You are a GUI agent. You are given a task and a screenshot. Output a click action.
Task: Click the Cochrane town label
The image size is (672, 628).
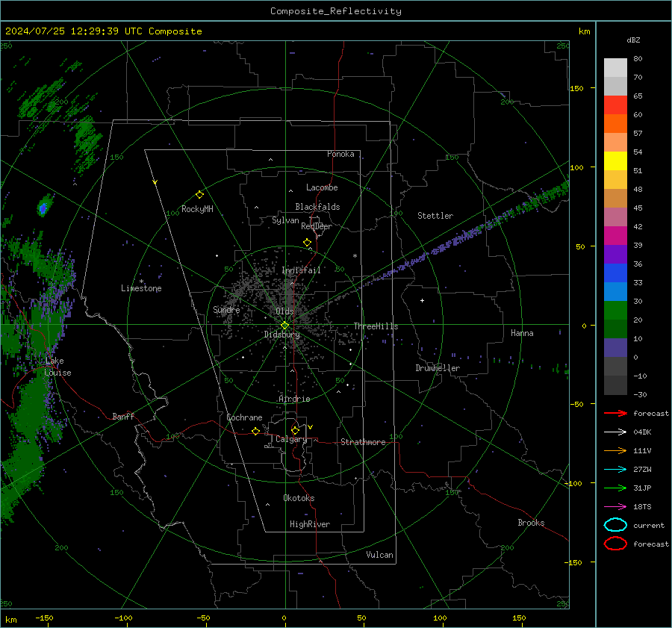pyautogui.click(x=244, y=417)
